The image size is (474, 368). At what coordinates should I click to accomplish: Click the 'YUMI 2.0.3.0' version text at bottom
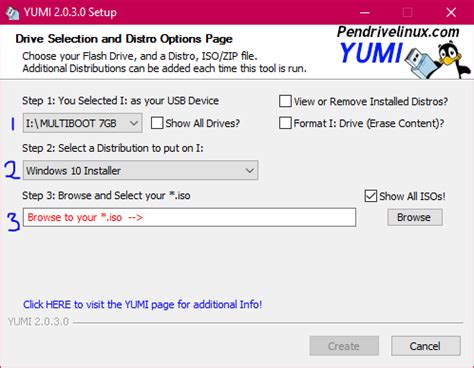[x=38, y=322]
